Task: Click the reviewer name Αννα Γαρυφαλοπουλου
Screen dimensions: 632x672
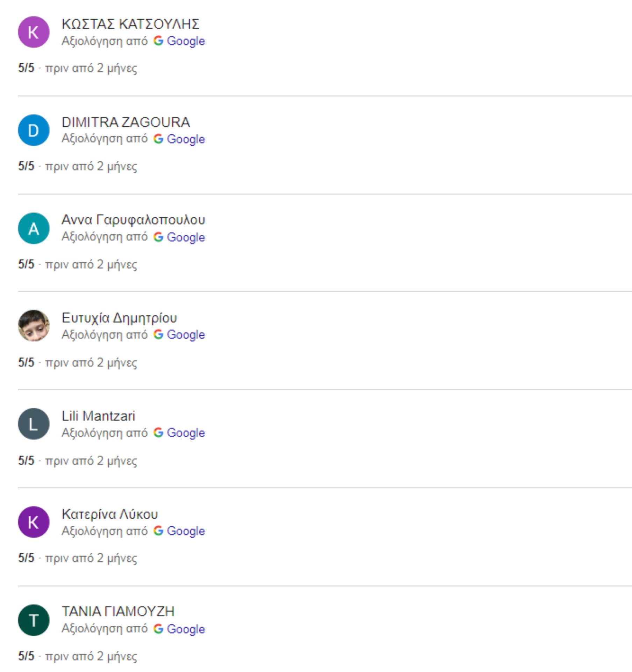Action: pyautogui.click(x=133, y=220)
